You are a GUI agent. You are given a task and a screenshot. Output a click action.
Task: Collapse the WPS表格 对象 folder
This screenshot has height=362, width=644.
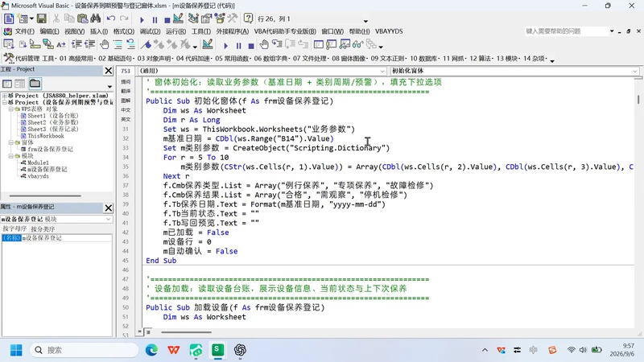coord(11,109)
